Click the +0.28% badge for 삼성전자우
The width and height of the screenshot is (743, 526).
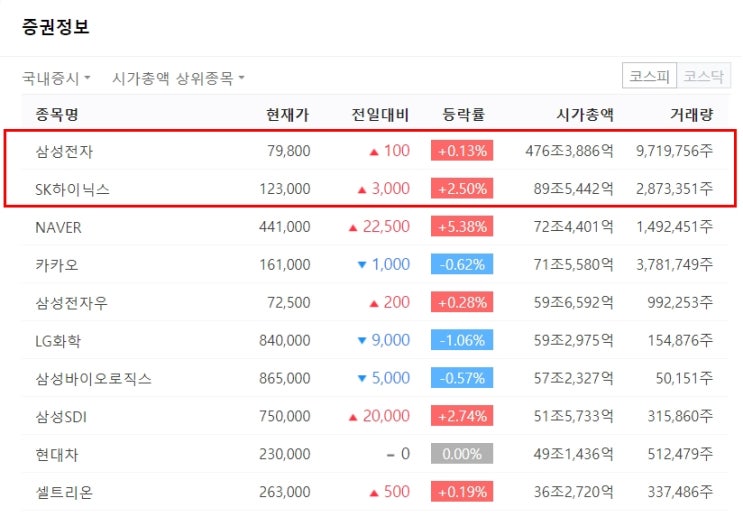(462, 302)
